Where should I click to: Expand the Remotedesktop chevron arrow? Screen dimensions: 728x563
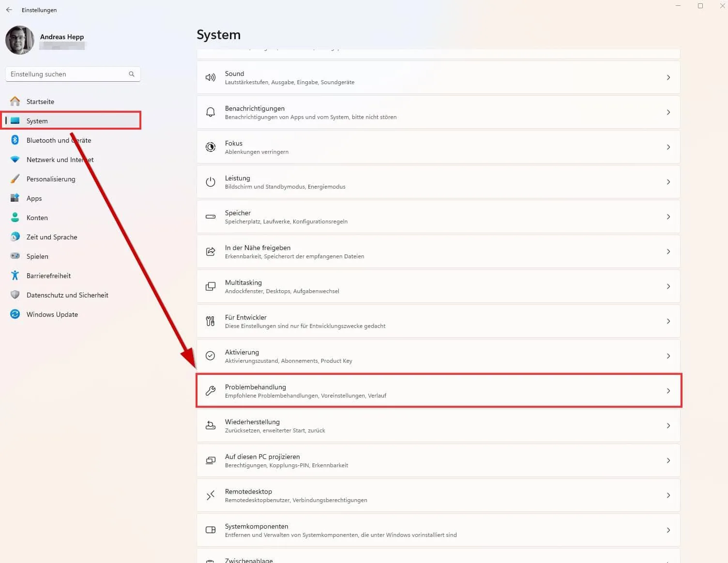pos(668,495)
